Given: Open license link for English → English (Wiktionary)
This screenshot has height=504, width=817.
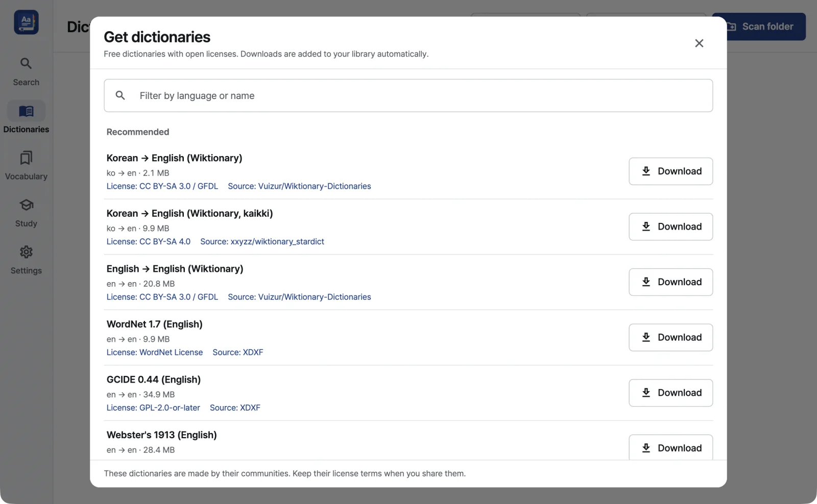Looking at the screenshot, I should 162,297.
